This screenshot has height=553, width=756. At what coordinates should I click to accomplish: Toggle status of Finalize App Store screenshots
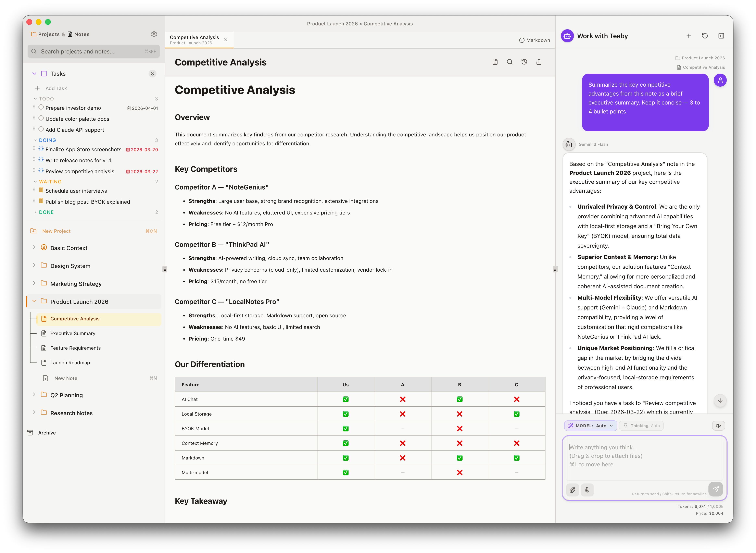(x=41, y=149)
